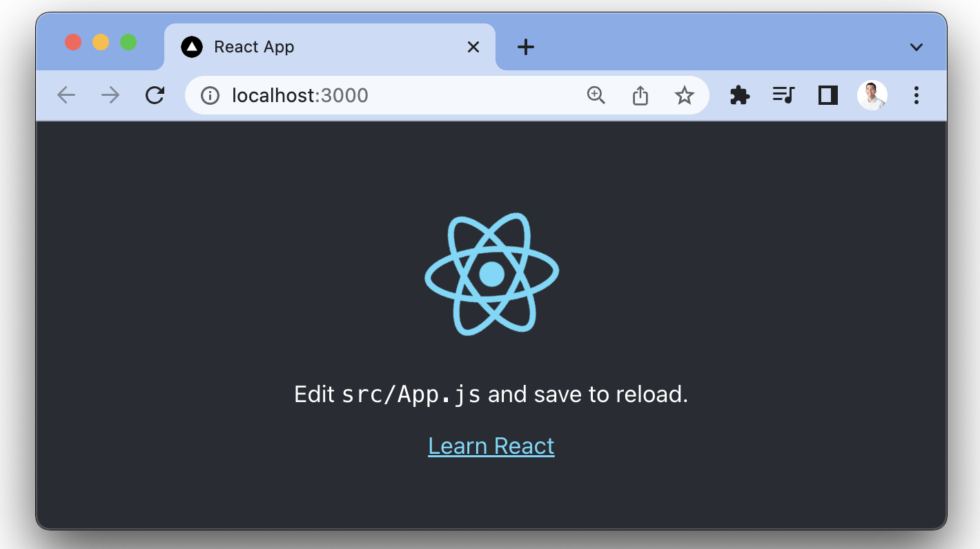Viewport: 980px width, 549px height.
Task: Open a new tab with plus button
Action: click(x=526, y=47)
